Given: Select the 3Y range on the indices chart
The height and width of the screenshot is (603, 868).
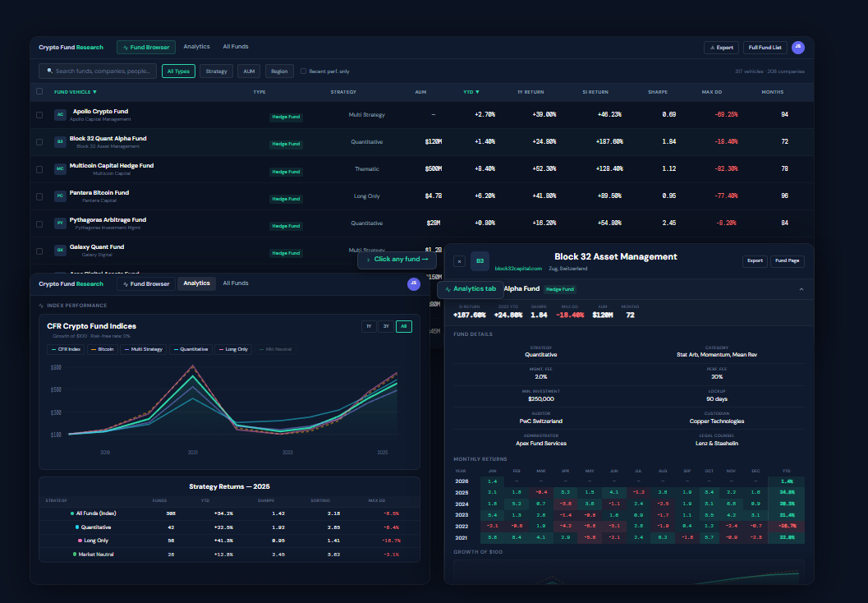Looking at the screenshot, I should click(386, 327).
